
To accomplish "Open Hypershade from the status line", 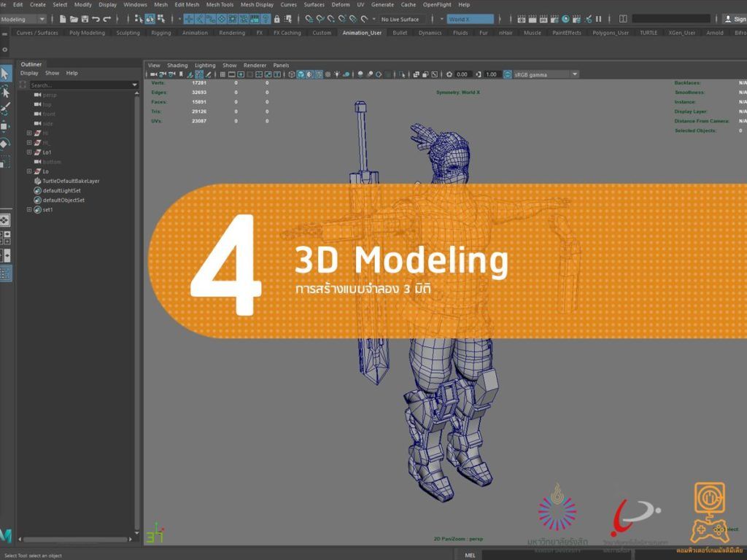I will click(565, 19).
